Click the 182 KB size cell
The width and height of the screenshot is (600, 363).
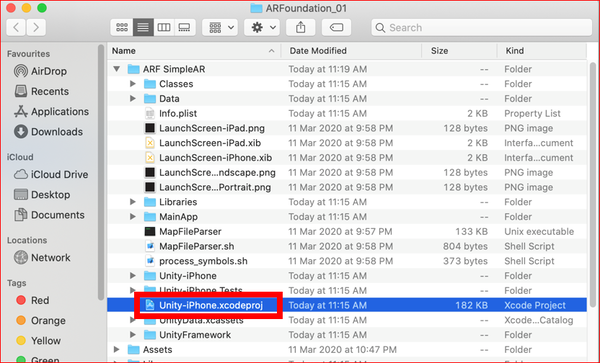click(x=471, y=305)
